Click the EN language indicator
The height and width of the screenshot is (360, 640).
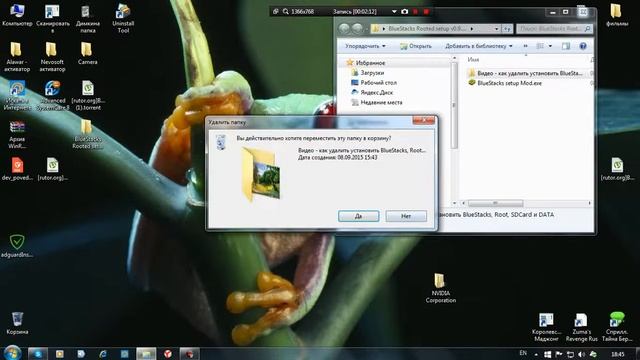pyautogui.click(x=523, y=353)
